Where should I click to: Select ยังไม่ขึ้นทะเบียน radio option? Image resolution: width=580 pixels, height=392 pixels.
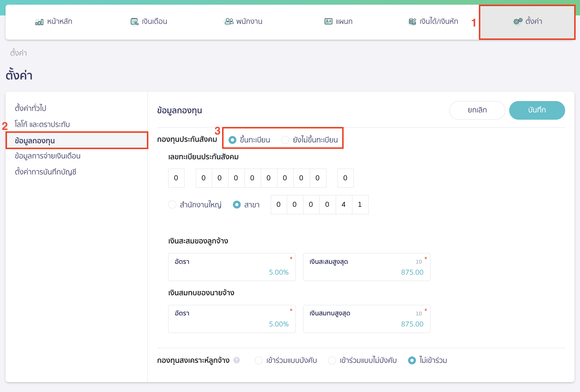(x=285, y=140)
